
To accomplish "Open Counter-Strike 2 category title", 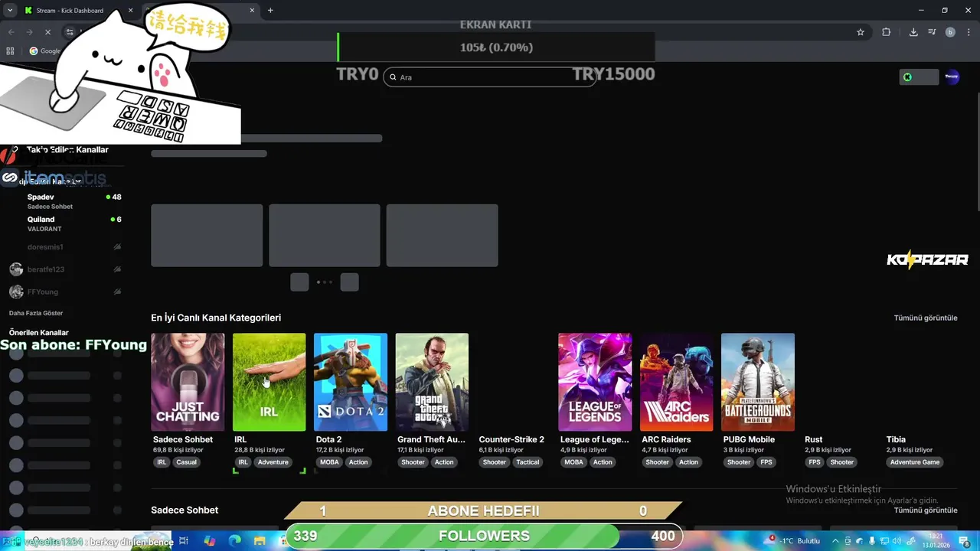I will (x=511, y=439).
